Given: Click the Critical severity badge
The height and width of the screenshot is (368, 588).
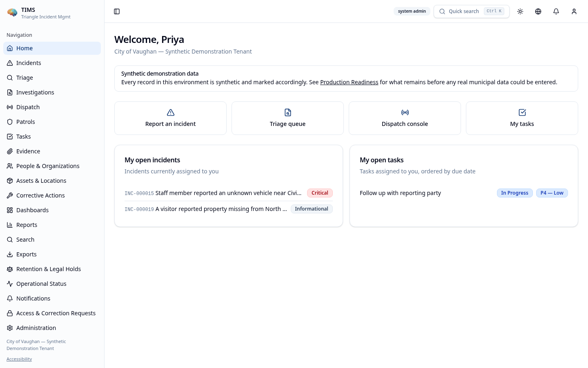Looking at the screenshot, I should click(x=320, y=193).
